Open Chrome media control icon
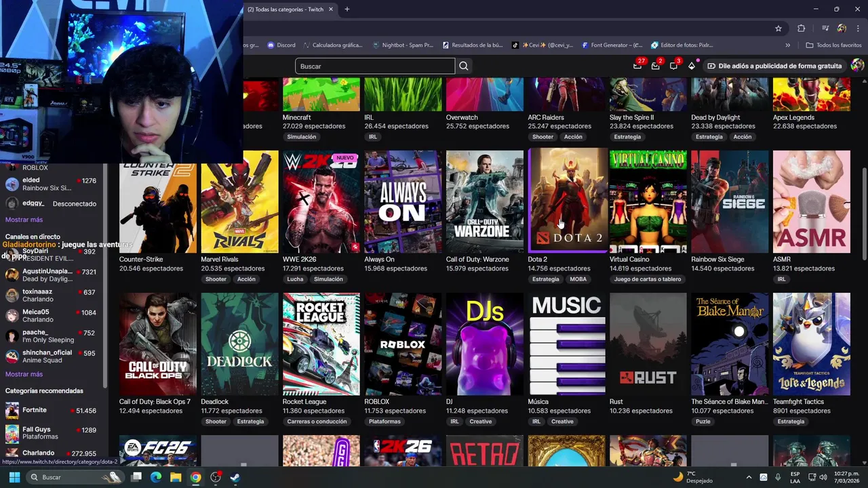This screenshot has height=488, width=868. [x=825, y=28]
